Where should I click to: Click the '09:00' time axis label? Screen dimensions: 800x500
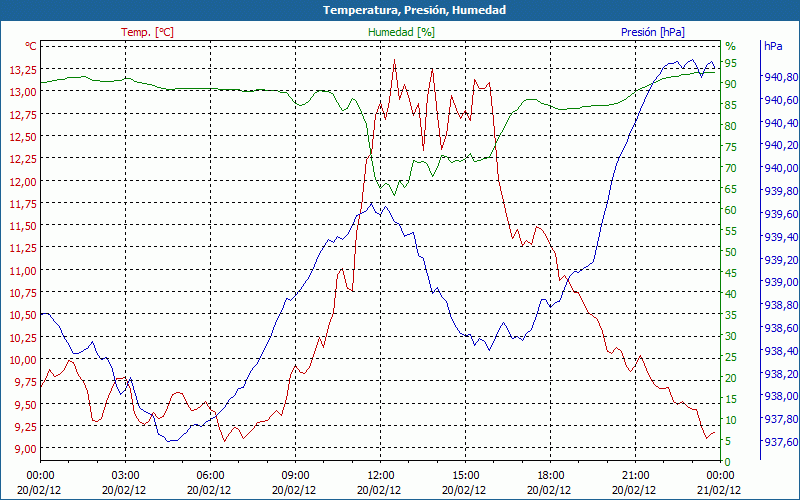(x=295, y=476)
